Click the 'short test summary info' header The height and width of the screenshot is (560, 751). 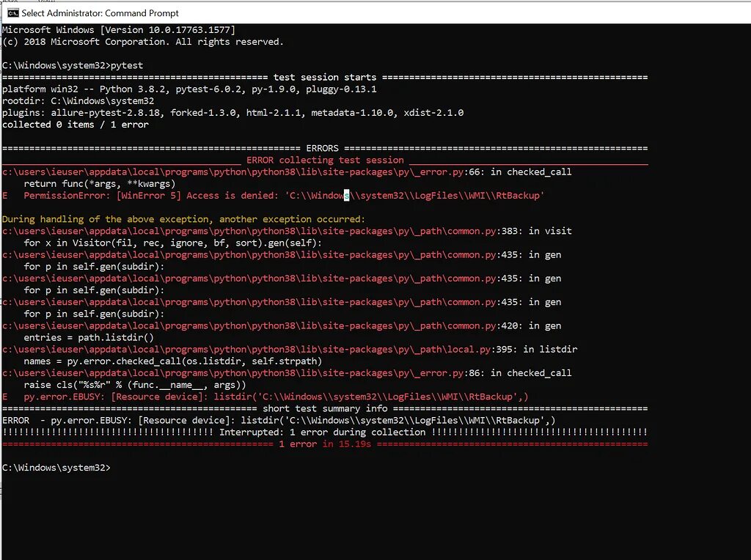coord(325,409)
